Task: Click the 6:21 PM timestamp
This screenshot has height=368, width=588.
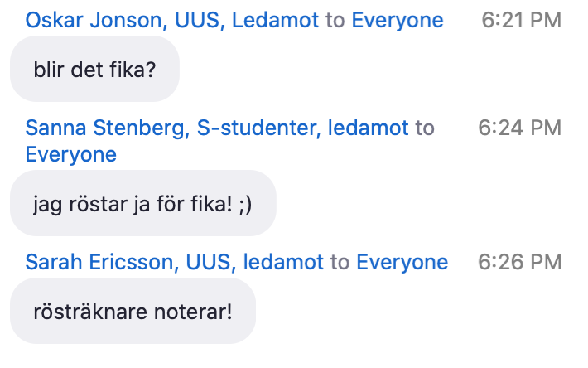Action: point(521,20)
